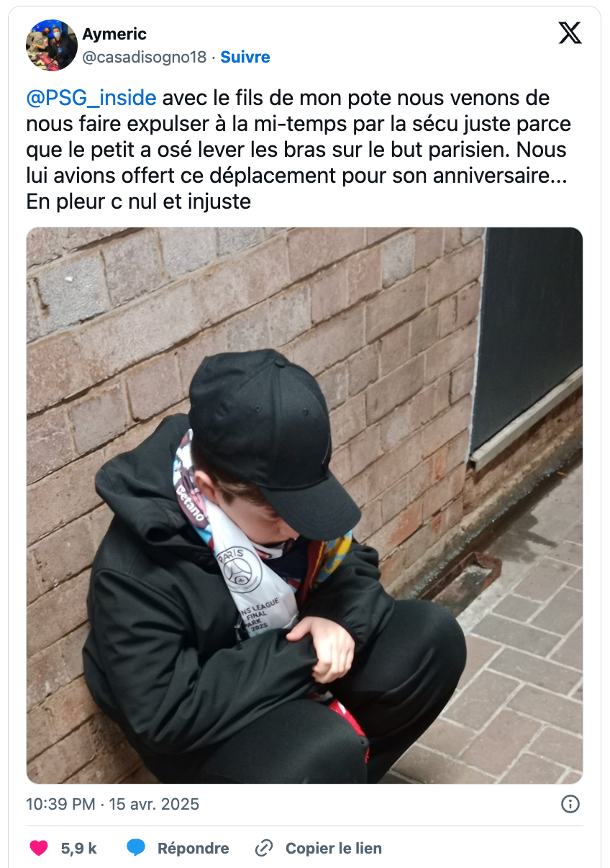Click the date 15 avr. 2025

pos(154,804)
